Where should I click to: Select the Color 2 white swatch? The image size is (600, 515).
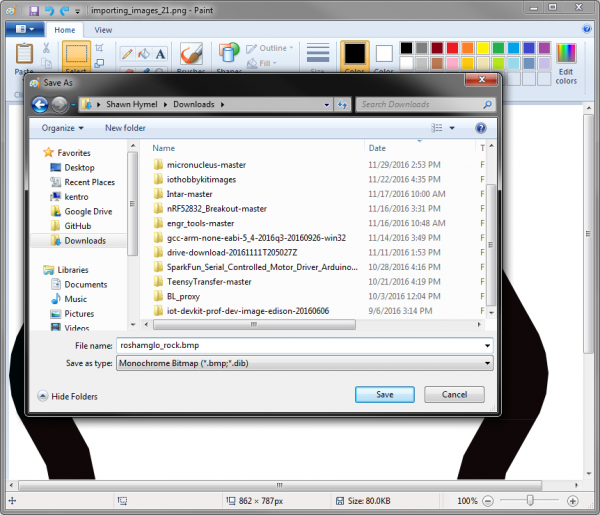[x=384, y=53]
